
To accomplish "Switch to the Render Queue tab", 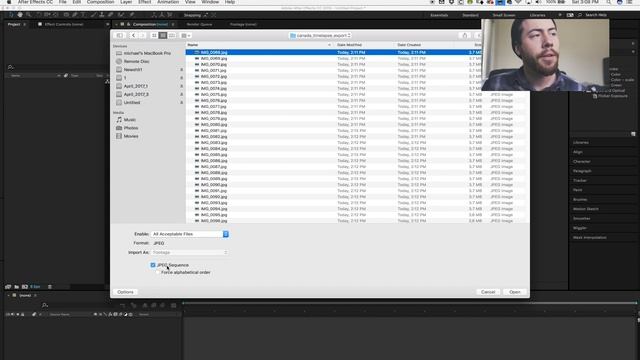I will pyautogui.click(x=199, y=24).
